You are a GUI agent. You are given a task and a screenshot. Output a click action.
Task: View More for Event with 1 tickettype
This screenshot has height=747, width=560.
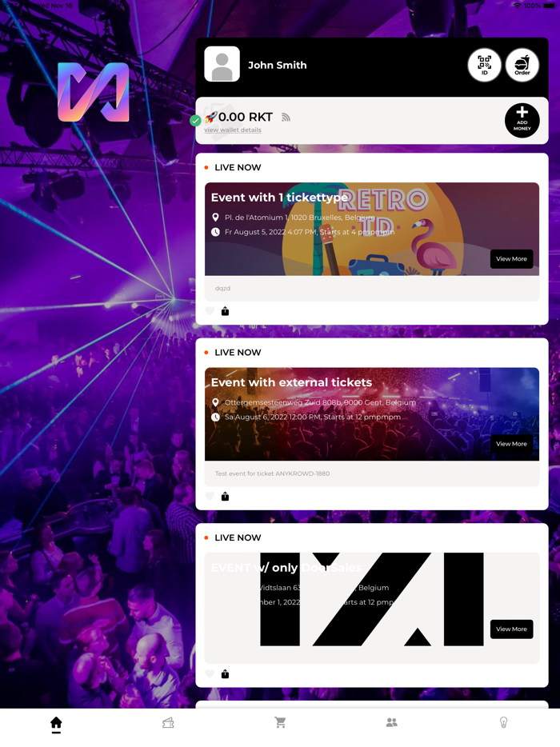click(x=511, y=258)
